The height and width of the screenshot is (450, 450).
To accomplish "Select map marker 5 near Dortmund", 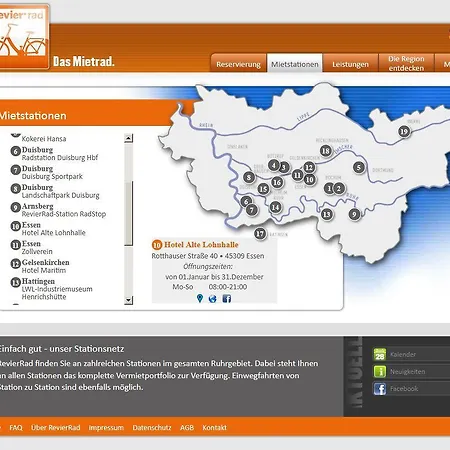I will pyautogui.click(x=359, y=167).
